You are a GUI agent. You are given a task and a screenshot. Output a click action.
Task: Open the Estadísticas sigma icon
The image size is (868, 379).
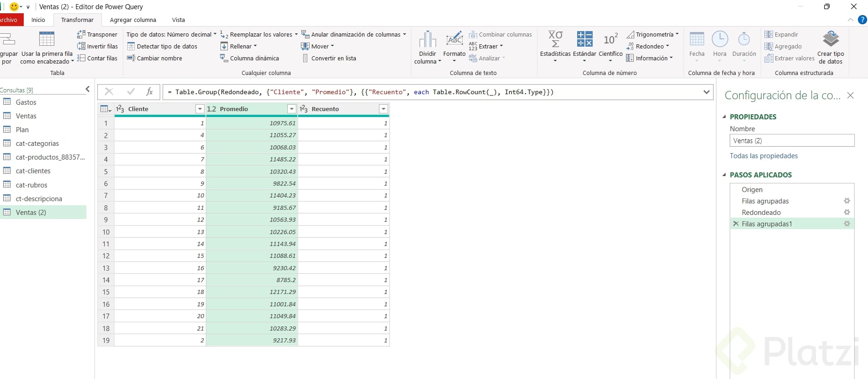(x=555, y=39)
